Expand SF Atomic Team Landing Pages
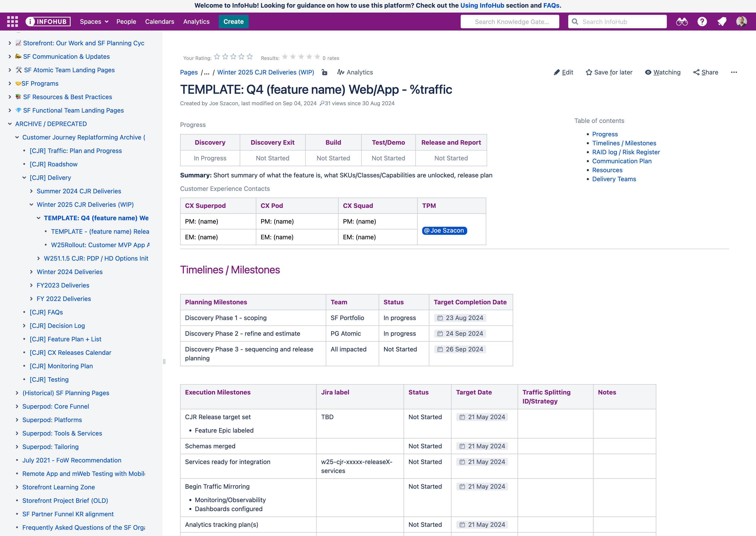The width and height of the screenshot is (756, 536). coord(10,70)
